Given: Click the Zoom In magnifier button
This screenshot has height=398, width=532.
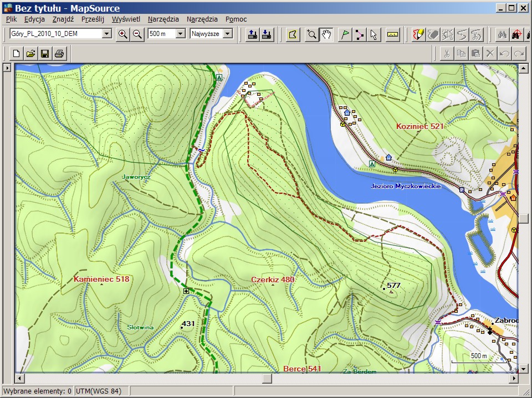Looking at the screenshot, I should click(123, 34).
